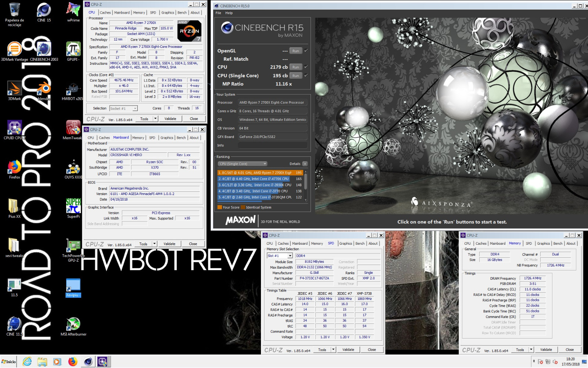This screenshot has width=588, height=368.
Task: Open the CPU (Single Core) ranking dropdown
Action: coord(242,164)
